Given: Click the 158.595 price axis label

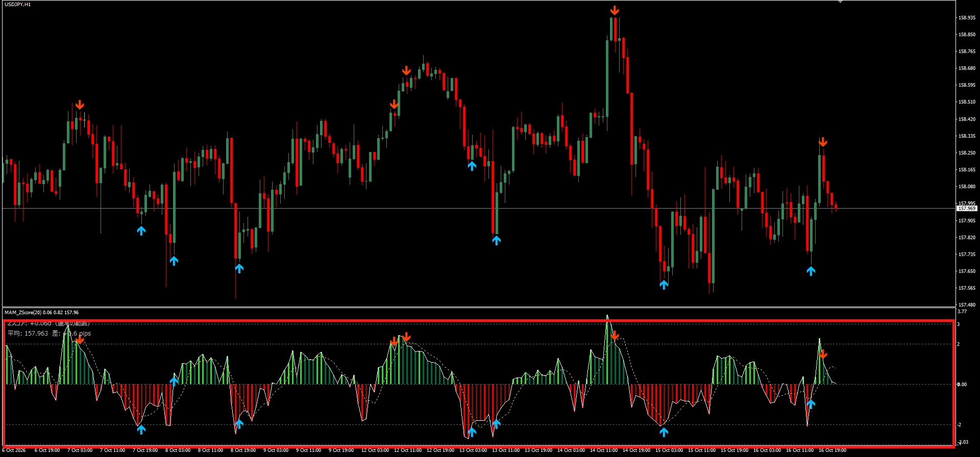Looking at the screenshot, I should click(967, 85).
